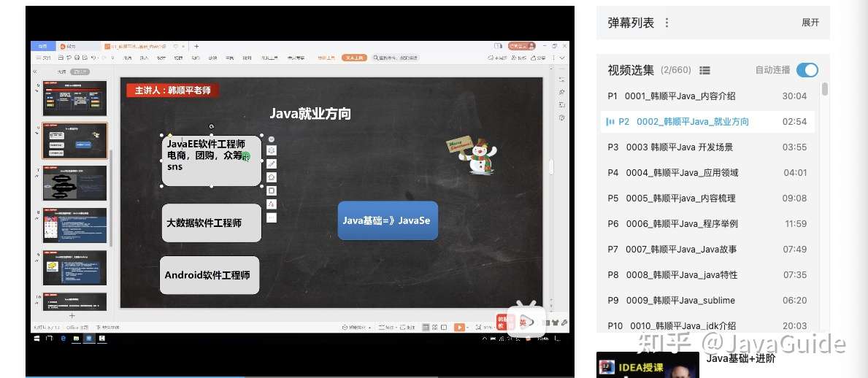Image resolution: width=868 pixels, height=378 pixels.
Task: Collapse the slide panel with double chevron
Action: [x=36, y=72]
